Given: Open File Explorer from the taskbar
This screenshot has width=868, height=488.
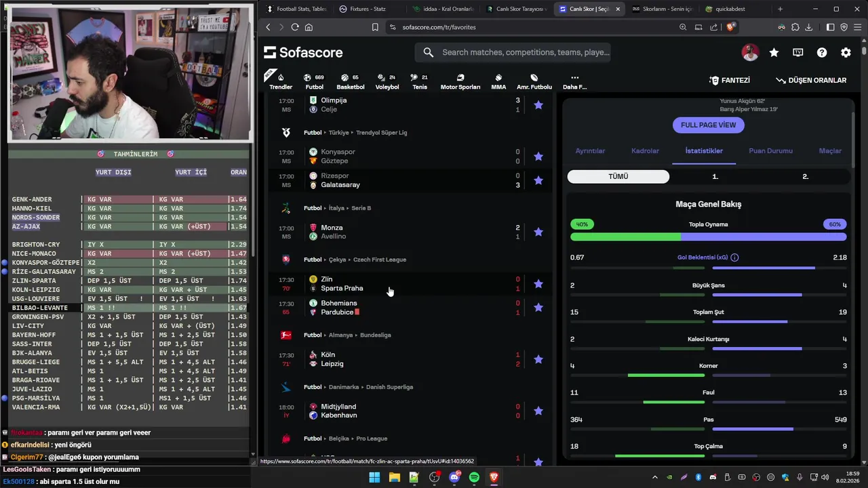Looking at the screenshot, I should click(394, 477).
